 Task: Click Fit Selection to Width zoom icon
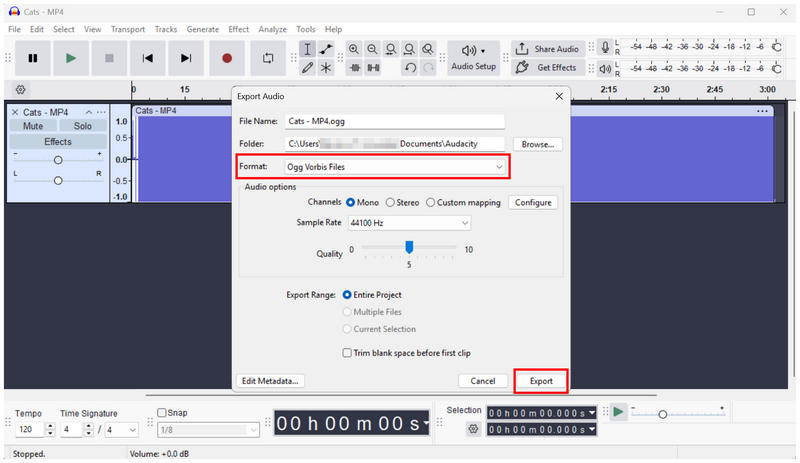(391, 49)
